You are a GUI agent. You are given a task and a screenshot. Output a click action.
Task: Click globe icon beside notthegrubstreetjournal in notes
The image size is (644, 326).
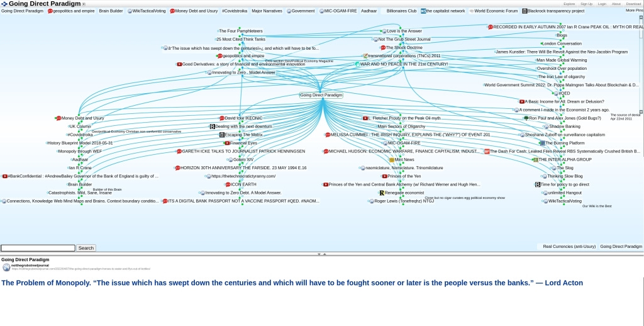(6, 267)
